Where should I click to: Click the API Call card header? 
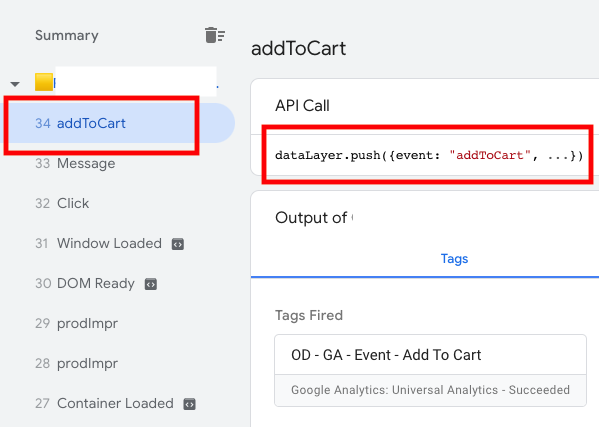[x=302, y=106]
